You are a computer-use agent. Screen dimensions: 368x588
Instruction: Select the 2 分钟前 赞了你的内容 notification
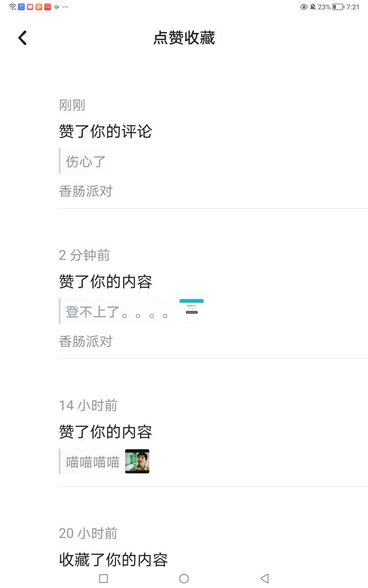213,299
